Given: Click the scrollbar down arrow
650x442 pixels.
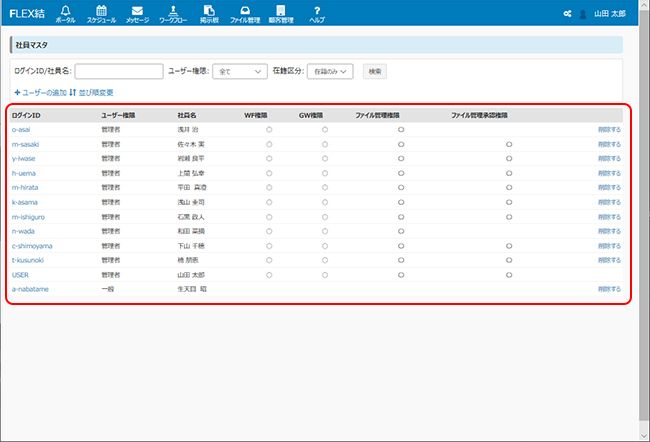Looking at the screenshot, I should click(x=644, y=436).
